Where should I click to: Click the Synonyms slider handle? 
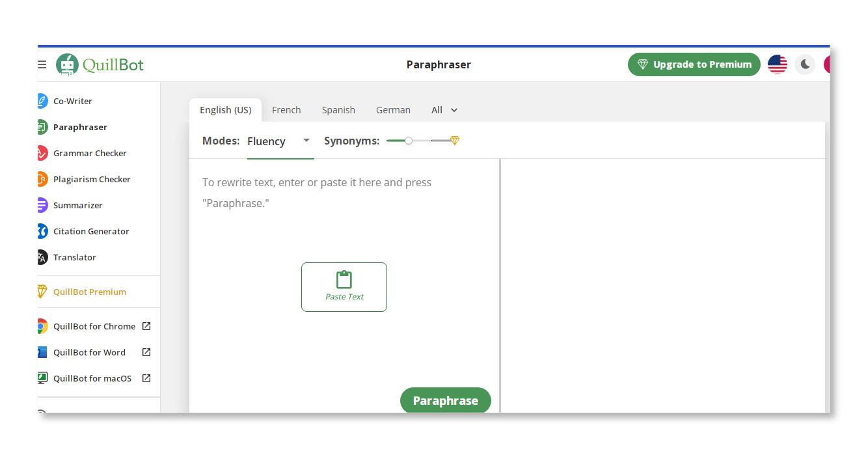point(409,141)
